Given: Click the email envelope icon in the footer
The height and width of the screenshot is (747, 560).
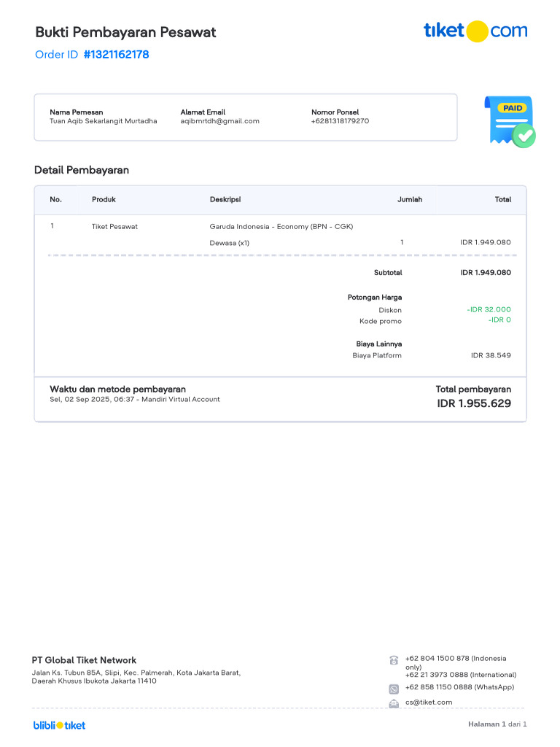Looking at the screenshot, I should [x=394, y=703].
